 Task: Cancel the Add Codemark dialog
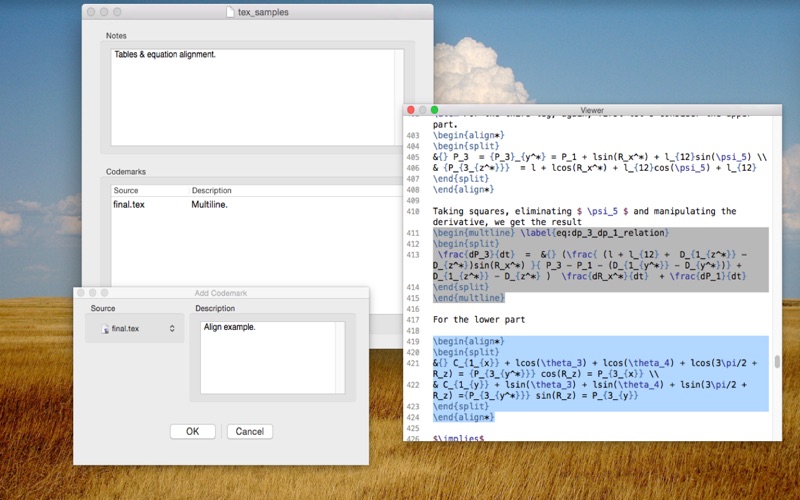249,431
